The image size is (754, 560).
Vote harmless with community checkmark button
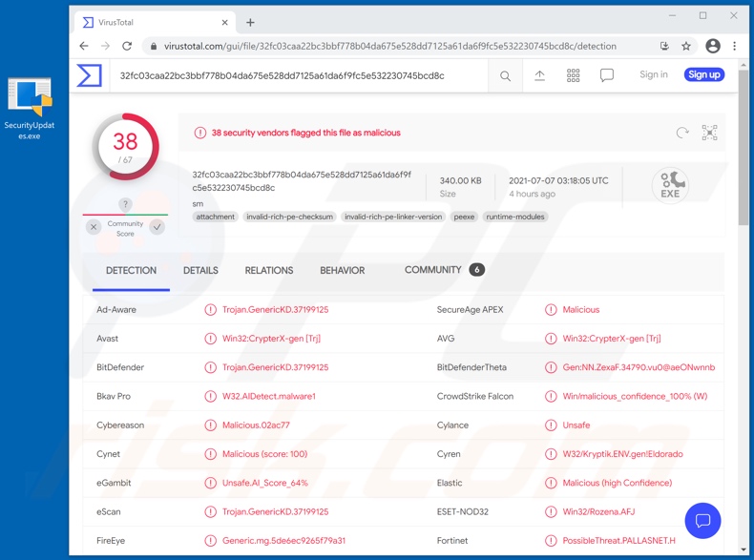(157, 227)
